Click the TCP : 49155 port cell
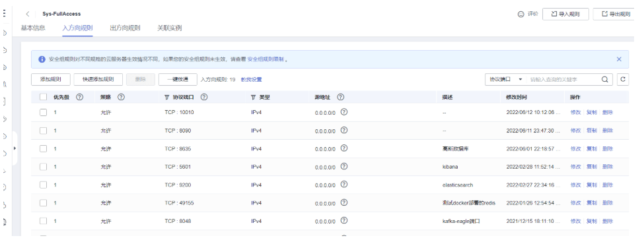The image size is (644, 242). 179,202
